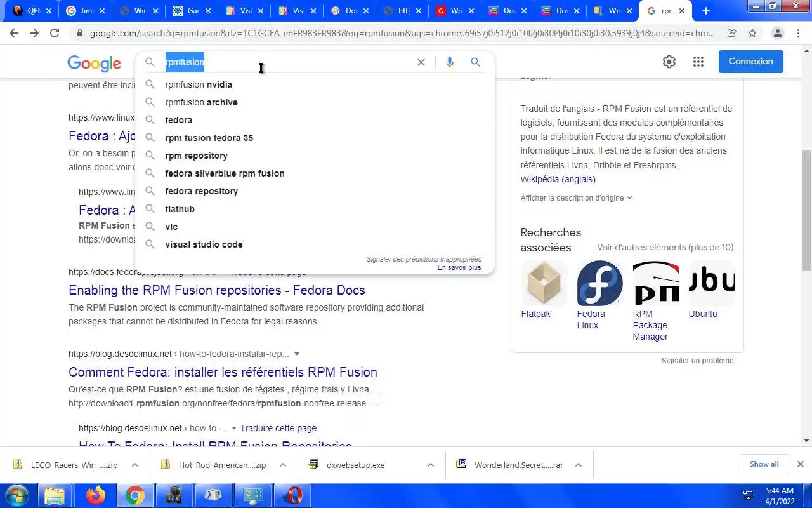Select the Chrome taskbar icon
This screenshot has width=812, height=508.
(135, 495)
